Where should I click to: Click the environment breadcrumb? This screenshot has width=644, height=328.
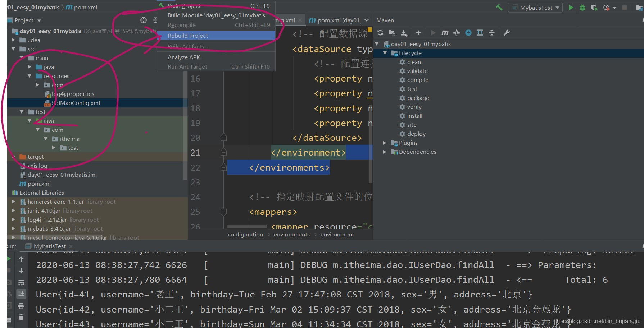(337, 234)
